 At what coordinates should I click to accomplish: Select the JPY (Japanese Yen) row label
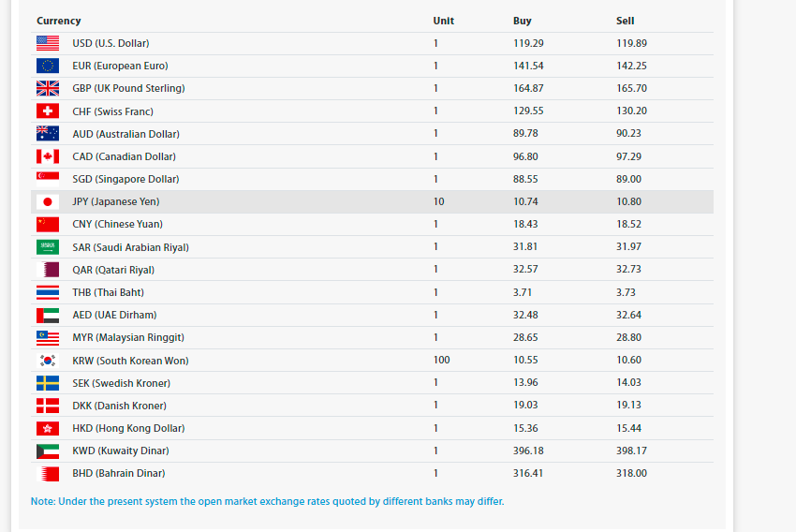click(116, 201)
